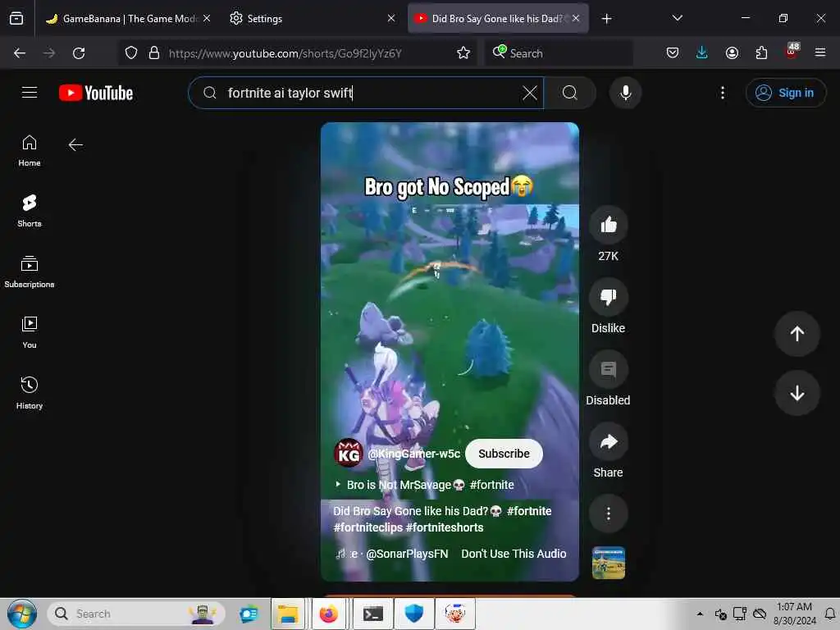Open more actions menu for the Short
Viewport: 840px width, 630px height.
click(608, 514)
